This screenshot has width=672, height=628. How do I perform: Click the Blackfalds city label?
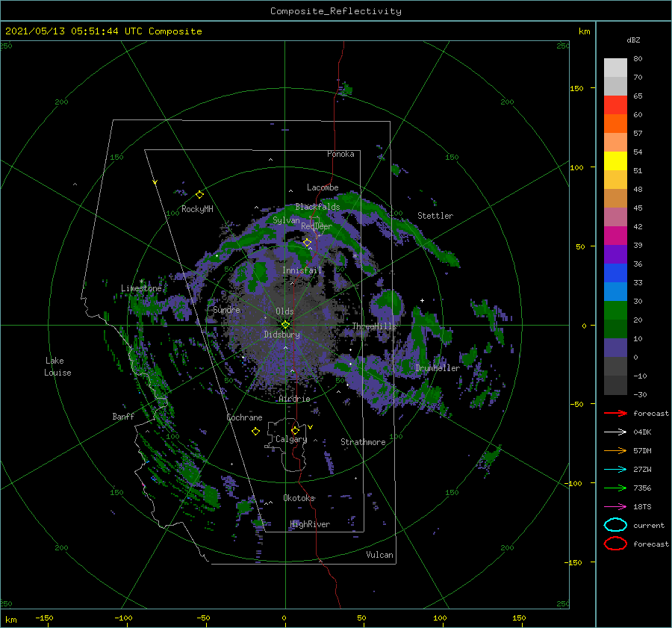[x=317, y=207]
